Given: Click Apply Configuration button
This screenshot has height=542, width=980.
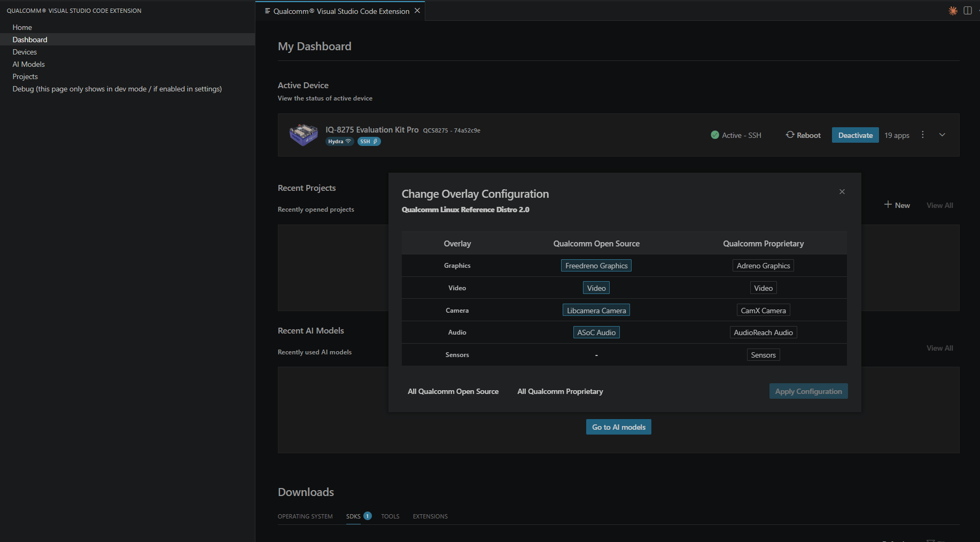Looking at the screenshot, I should (x=808, y=391).
